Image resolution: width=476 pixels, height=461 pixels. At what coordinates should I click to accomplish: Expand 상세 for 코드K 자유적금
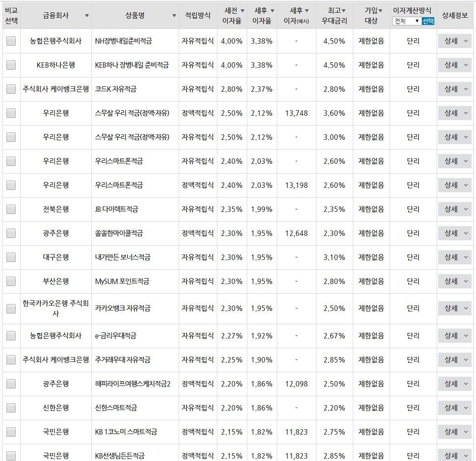(x=455, y=89)
